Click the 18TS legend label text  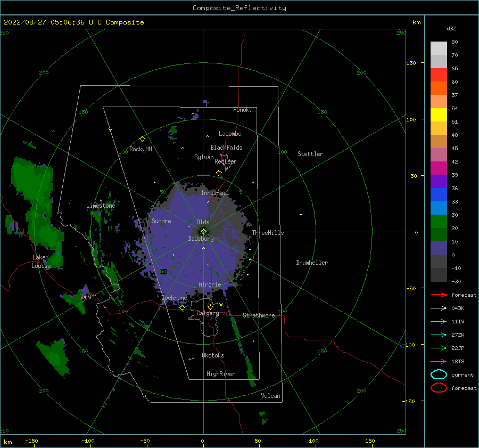point(458,362)
